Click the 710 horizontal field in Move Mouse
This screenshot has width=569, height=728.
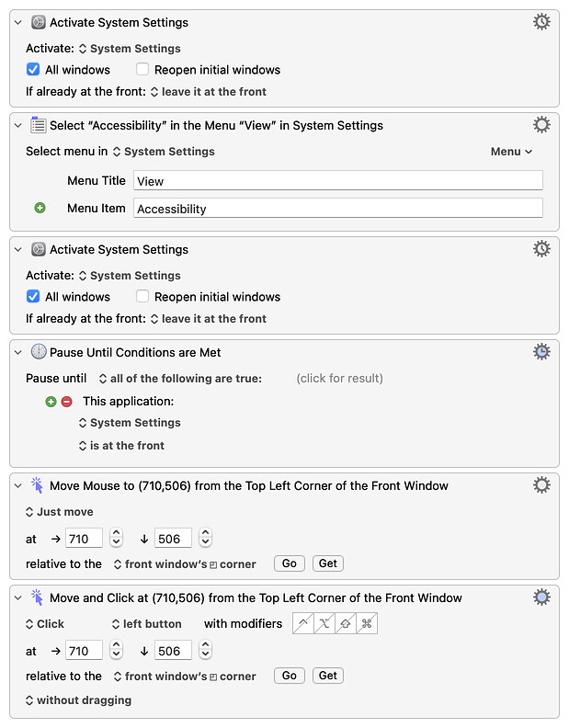pyautogui.click(x=84, y=539)
